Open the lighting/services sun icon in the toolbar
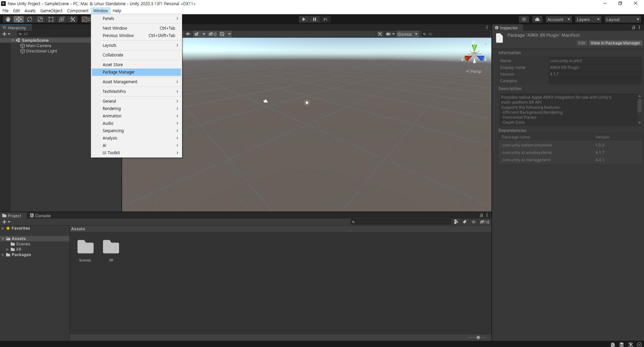Image resolution: width=644 pixels, height=347 pixels. (x=524, y=19)
